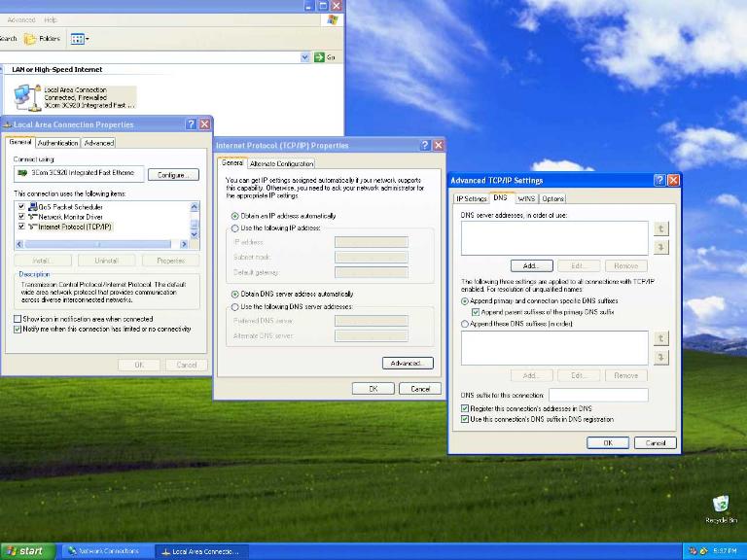Toggle Append parent suffixes checkbox
Screen dimensions: 747x560
click(476, 312)
